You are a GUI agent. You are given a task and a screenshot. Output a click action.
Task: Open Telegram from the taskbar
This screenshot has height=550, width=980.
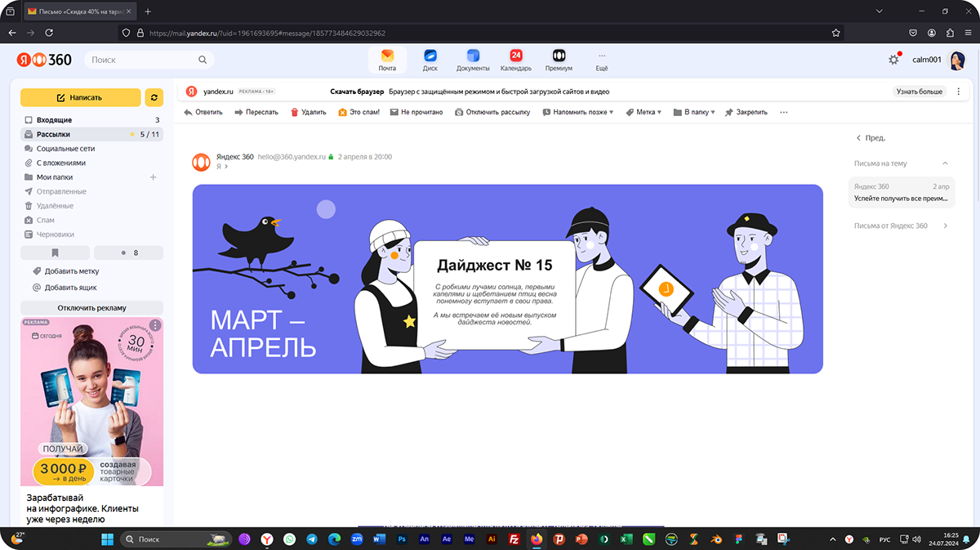pyautogui.click(x=311, y=539)
